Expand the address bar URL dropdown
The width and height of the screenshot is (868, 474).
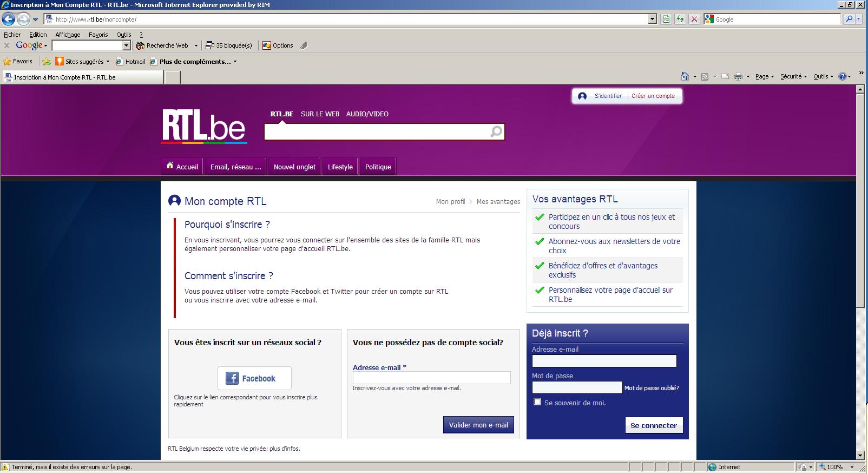click(653, 19)
